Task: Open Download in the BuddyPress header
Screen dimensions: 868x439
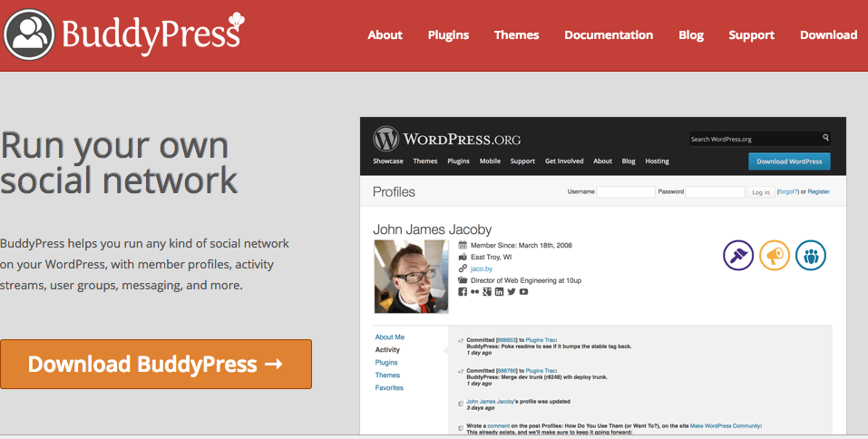Action: click(x=829, y=34)
